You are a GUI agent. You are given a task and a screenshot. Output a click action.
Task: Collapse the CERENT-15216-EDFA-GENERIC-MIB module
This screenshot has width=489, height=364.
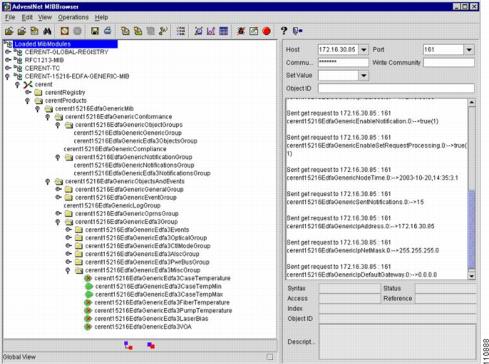pyautogui.click(x=7, y=76)
